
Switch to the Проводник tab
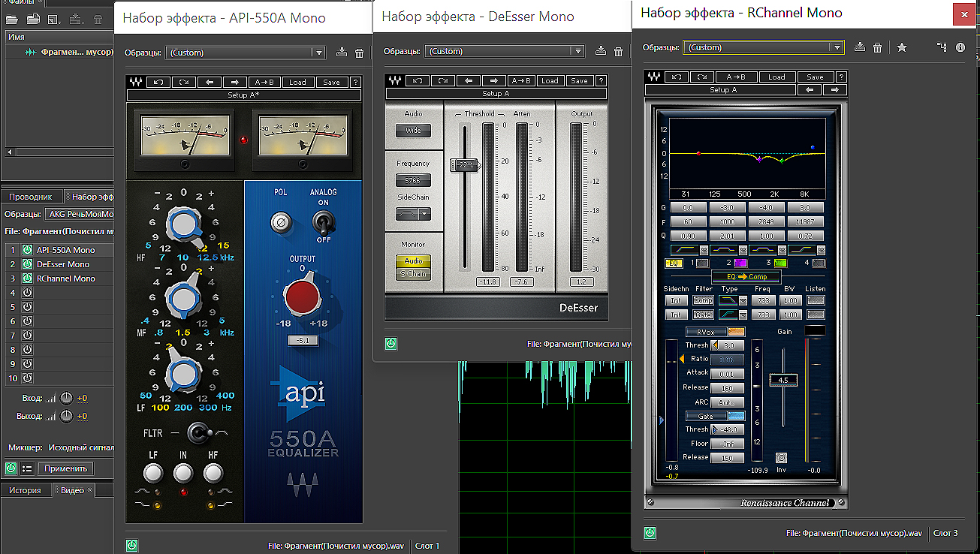click(30, 197)
